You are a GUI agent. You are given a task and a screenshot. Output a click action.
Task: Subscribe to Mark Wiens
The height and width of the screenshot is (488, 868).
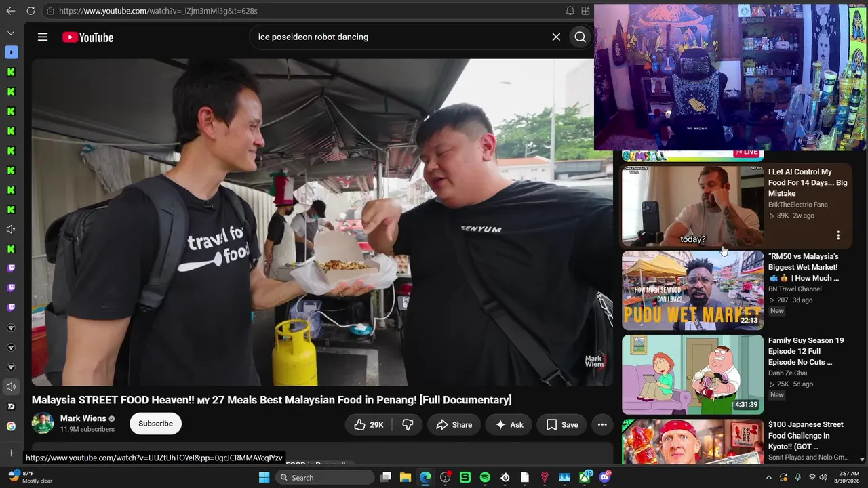click(x=155, y=424)
